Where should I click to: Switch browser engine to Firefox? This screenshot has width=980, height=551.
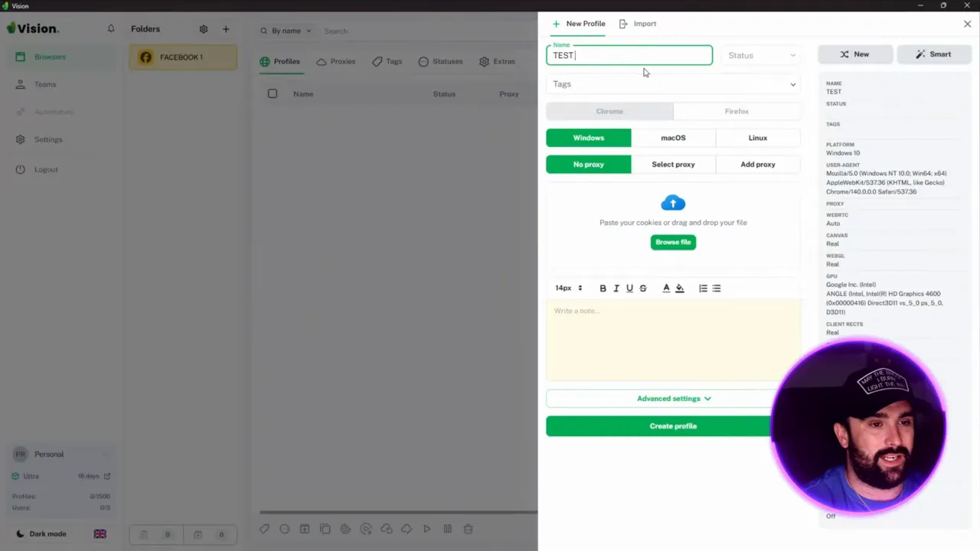(x=736, y=111)
